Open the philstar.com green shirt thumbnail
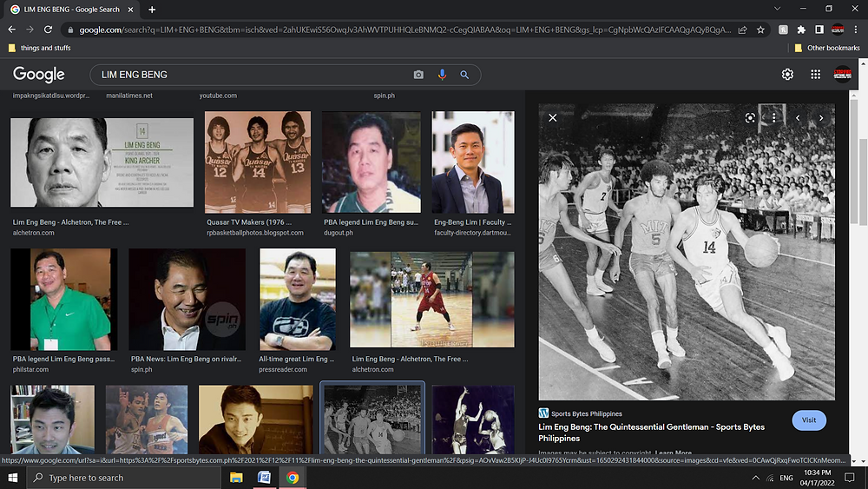Image resolution: width=868 pixels, height=489 pixels. (63, 299)
